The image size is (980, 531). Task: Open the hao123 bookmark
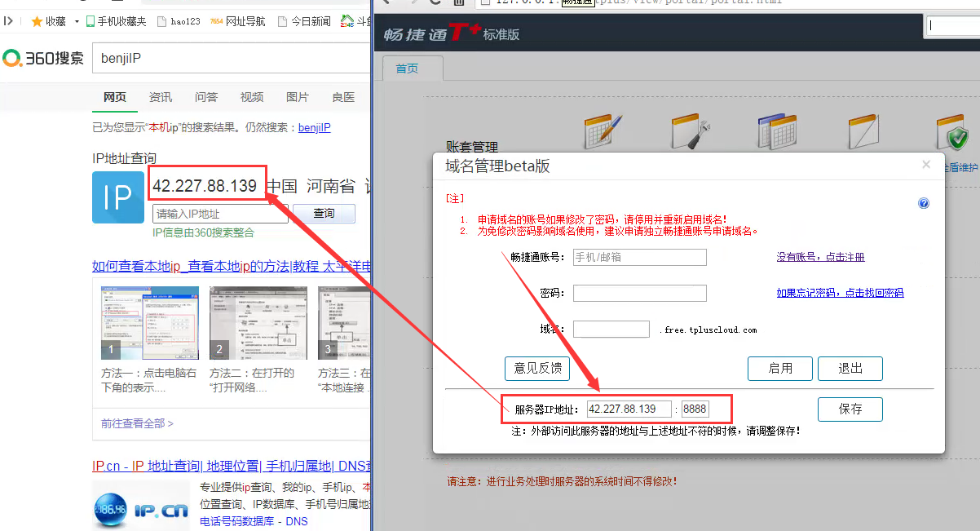pos(179,21)
